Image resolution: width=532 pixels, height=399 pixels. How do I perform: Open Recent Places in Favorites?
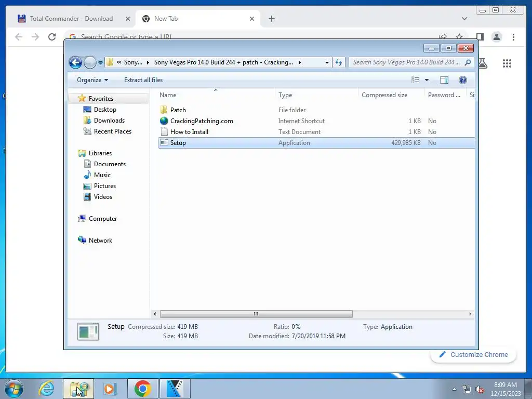[x=112, y=131]
